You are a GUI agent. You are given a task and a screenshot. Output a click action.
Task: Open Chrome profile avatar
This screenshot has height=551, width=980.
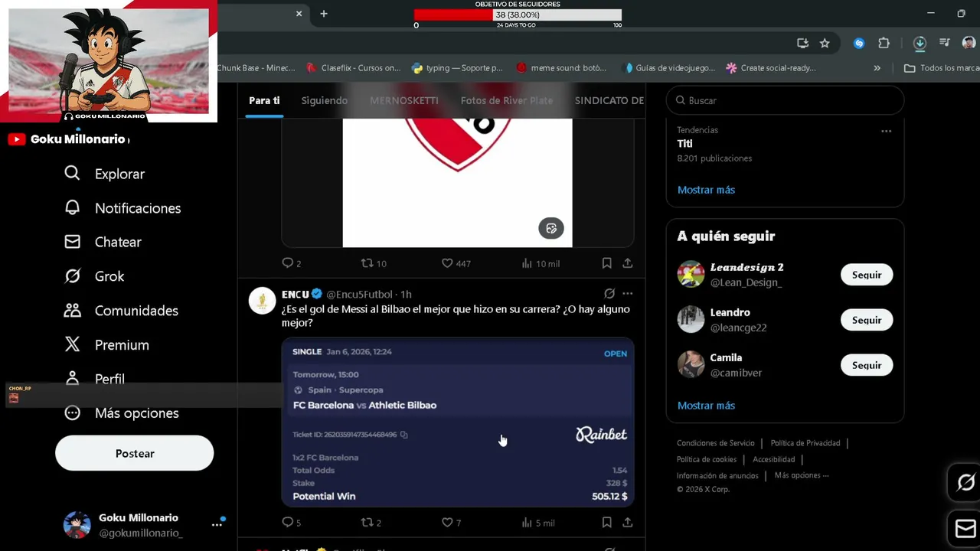tap(969, 44)
